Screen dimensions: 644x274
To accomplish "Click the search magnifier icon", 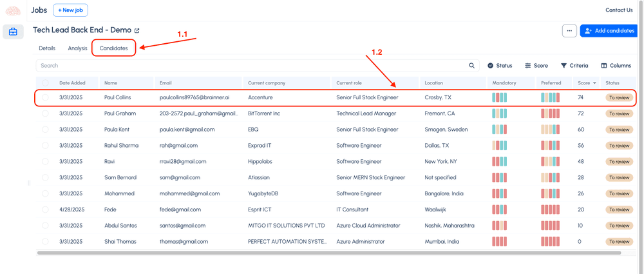I will pyautogui.click(x=472, y=66).
